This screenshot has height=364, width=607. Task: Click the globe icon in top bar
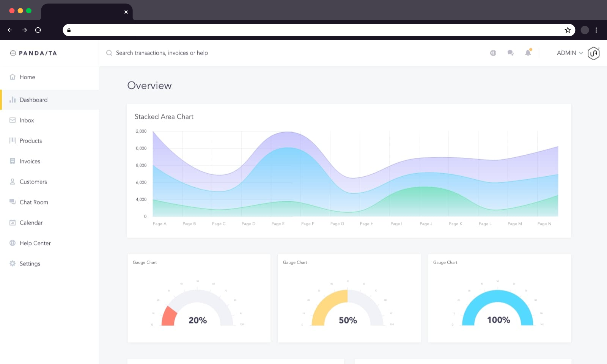(493, 53)
